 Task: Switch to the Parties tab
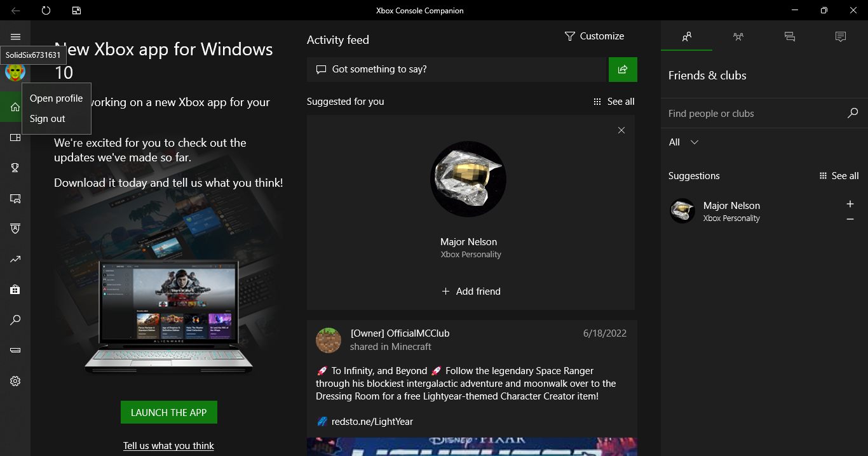click(x=738, y=37)
